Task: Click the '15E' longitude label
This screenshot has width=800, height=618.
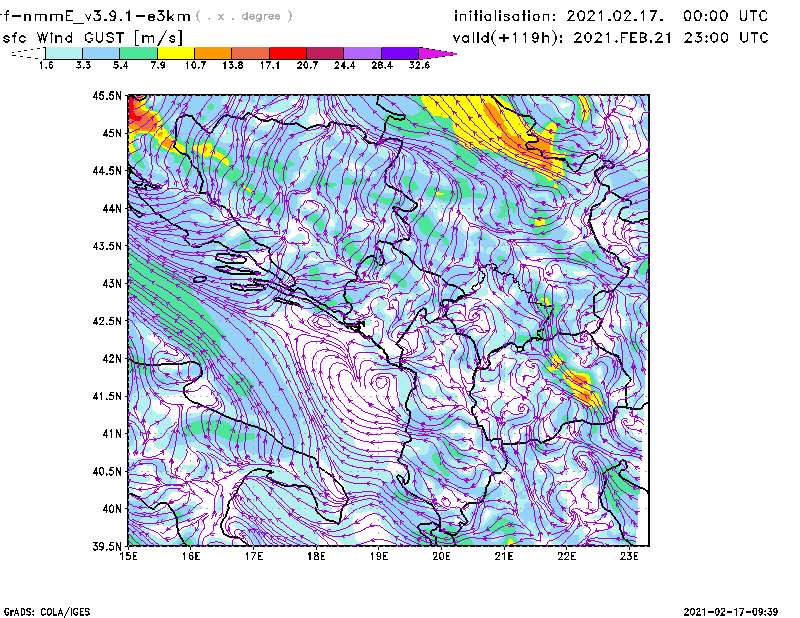Action: point(128,556)
